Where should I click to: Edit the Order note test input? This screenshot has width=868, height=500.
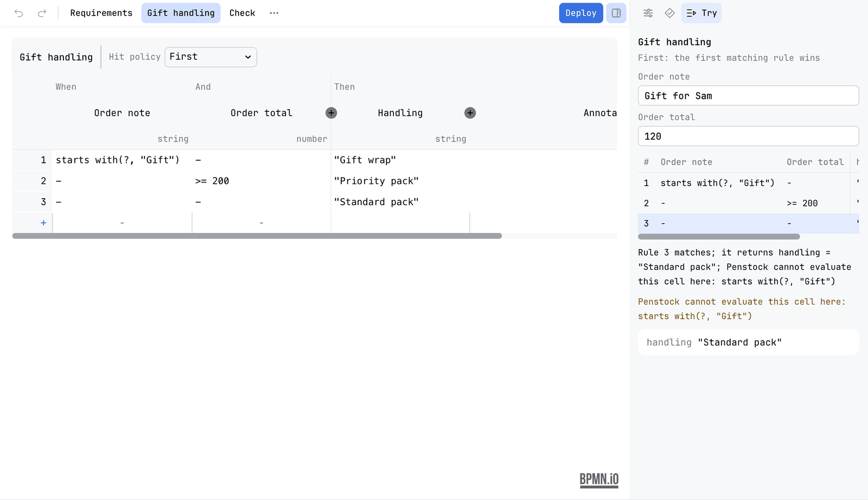748,96
